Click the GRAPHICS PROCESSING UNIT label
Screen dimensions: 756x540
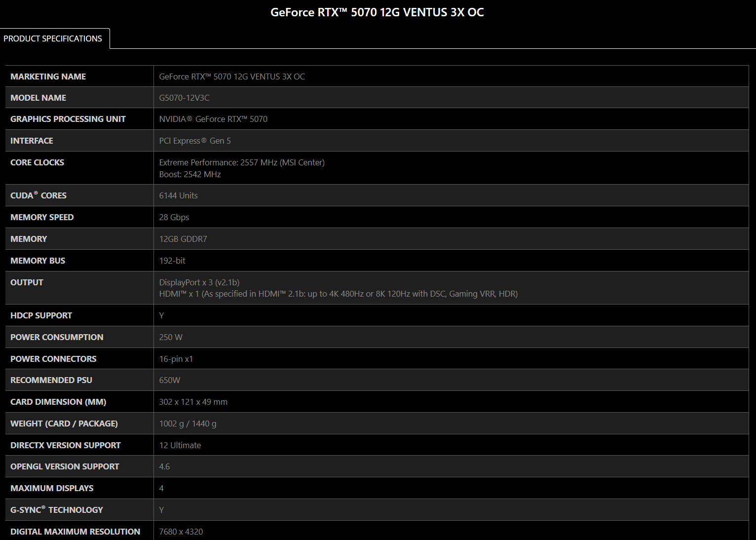click(x=68, y=119)
